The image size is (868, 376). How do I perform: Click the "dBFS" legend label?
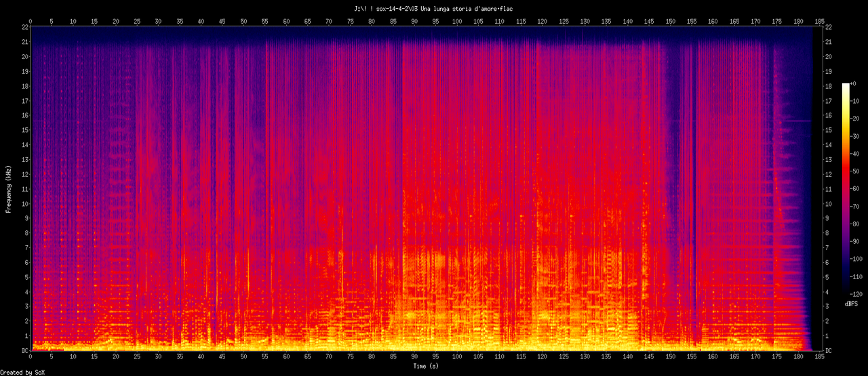[x=852, y=304]
